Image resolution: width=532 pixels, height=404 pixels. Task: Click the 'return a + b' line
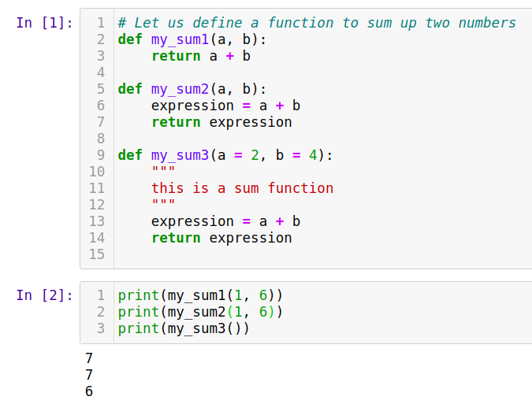[x=201, y=56]
